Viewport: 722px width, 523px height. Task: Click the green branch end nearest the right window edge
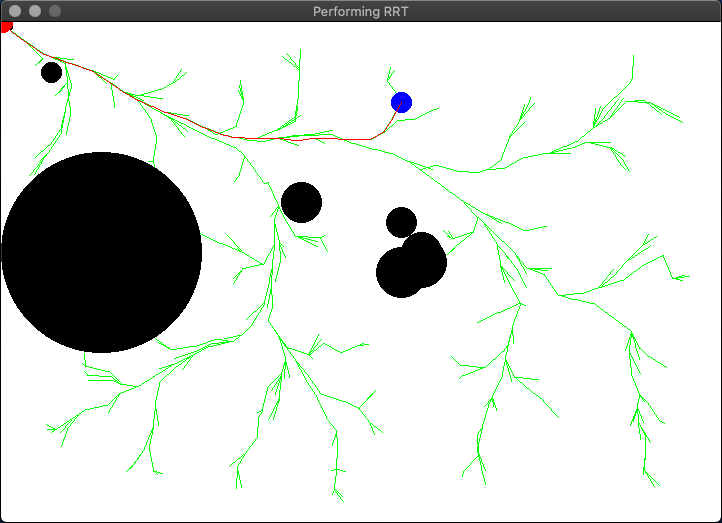tap(689, 277)
